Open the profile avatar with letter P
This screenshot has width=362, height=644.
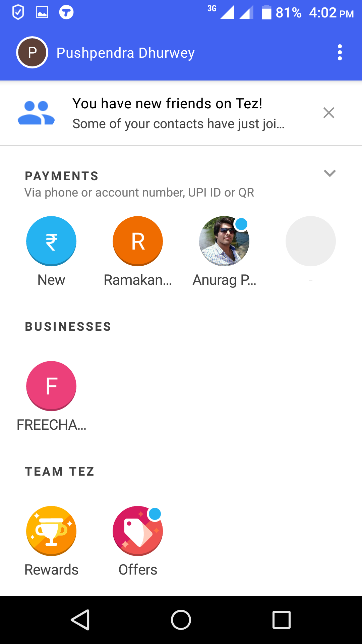(32, 52)
